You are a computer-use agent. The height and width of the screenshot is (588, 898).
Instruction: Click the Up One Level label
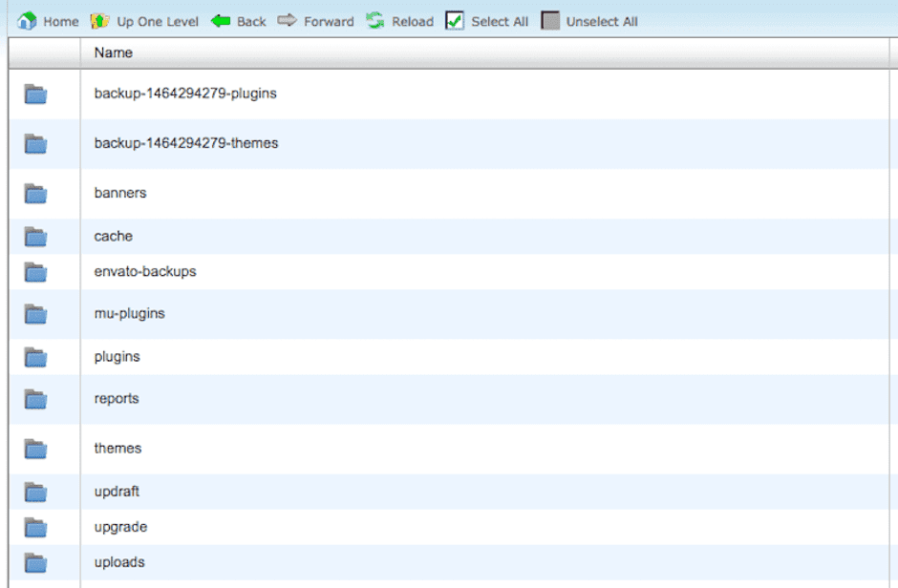(x=158, y=22)
